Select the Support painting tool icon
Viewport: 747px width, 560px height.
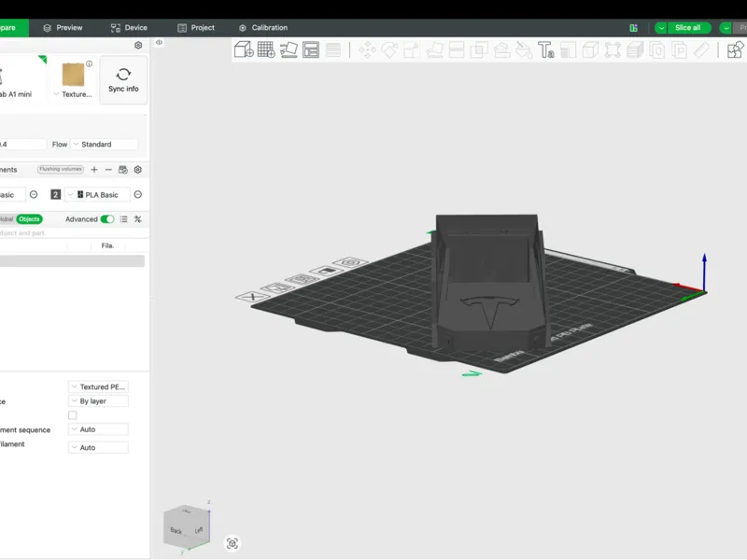[501, 49]
